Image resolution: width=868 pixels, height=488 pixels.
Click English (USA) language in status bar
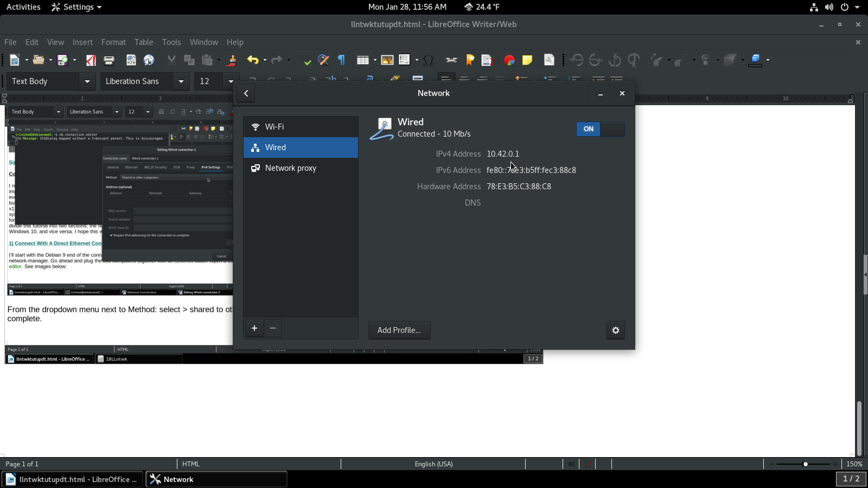click(433, 464)
